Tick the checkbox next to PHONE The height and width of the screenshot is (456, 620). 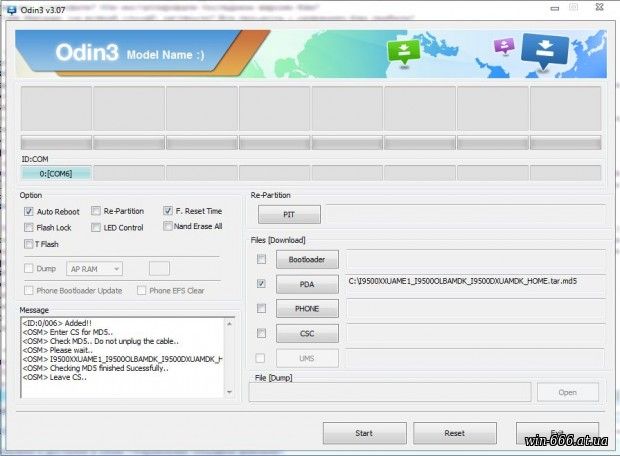(x=261, y=308)
